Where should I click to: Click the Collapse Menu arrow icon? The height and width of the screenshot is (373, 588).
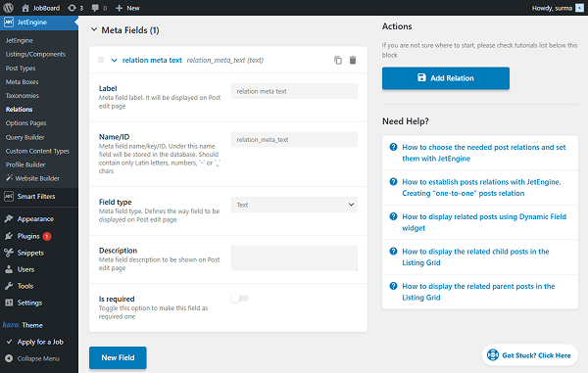[x=9, y=358]
